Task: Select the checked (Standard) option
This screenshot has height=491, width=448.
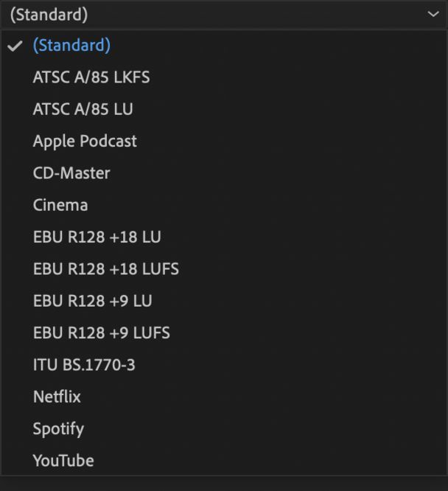Action: click(x=71, y=45)
